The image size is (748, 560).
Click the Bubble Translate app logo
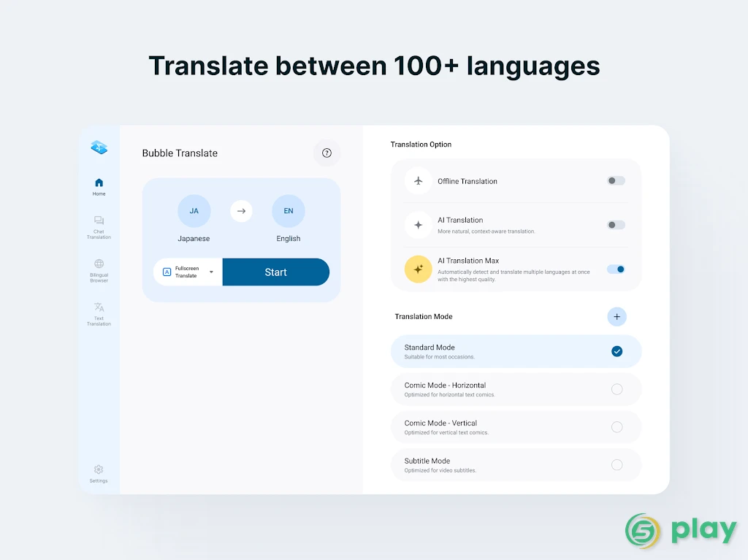tap(99, 147)
